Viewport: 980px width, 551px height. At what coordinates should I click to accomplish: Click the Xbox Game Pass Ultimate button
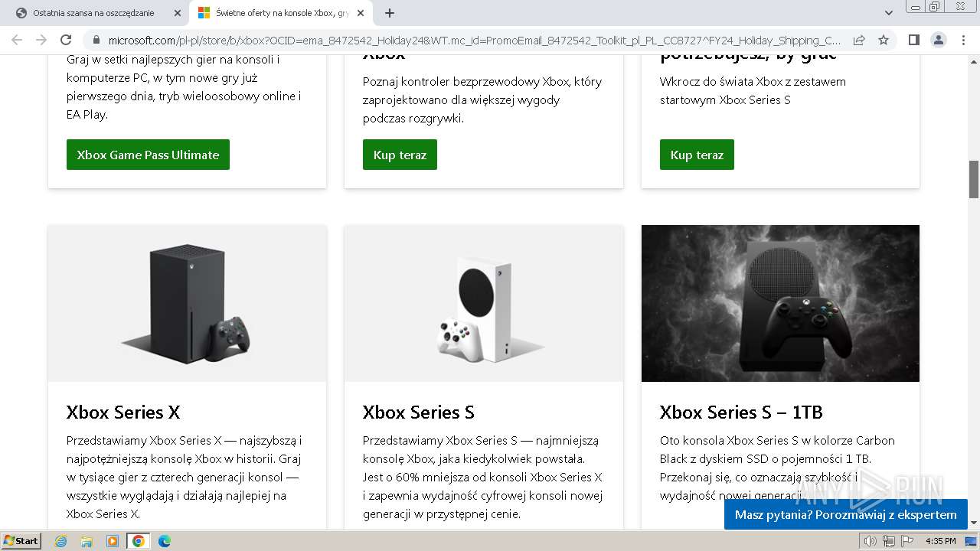point(148,155)
